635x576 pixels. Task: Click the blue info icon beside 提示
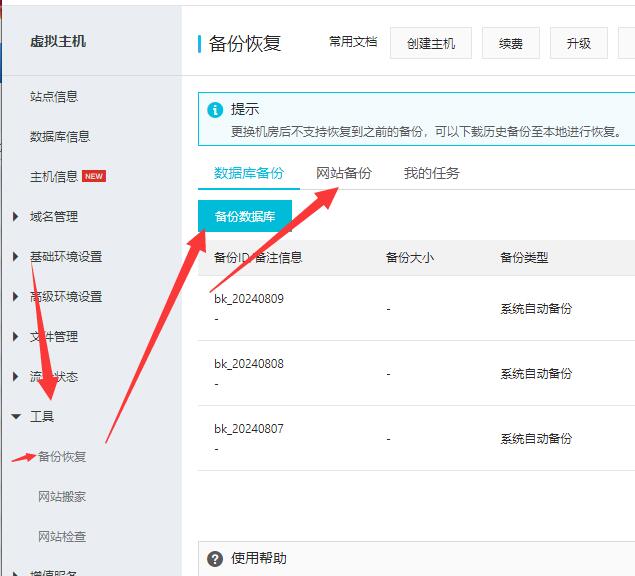point(214,110)
